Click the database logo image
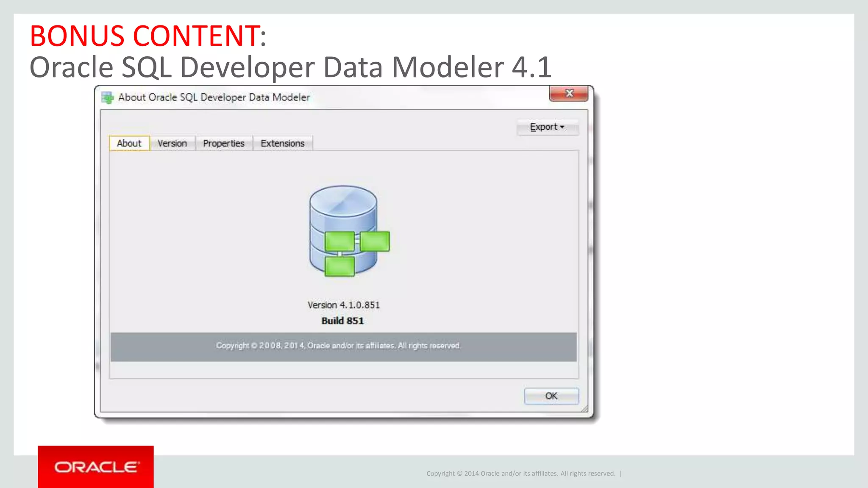This screenshot has width=868, height=488. [349, 231]
